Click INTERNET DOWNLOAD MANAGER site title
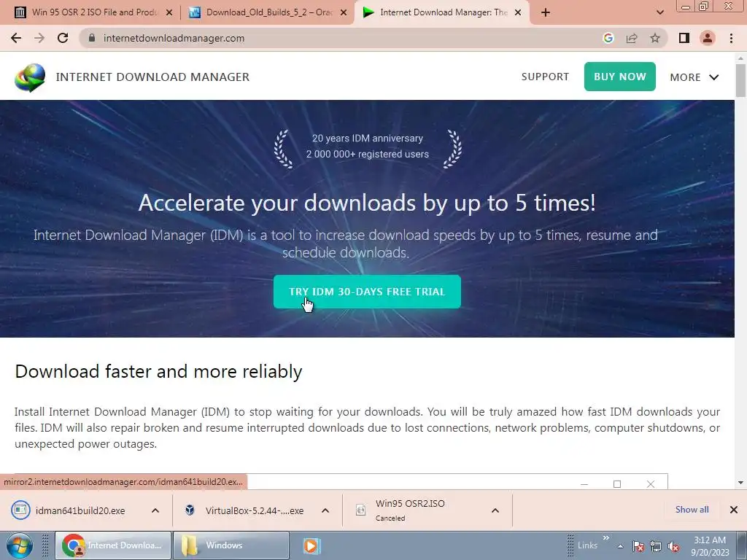The height and width of the screenshot is (560, 747). point(152,77)
